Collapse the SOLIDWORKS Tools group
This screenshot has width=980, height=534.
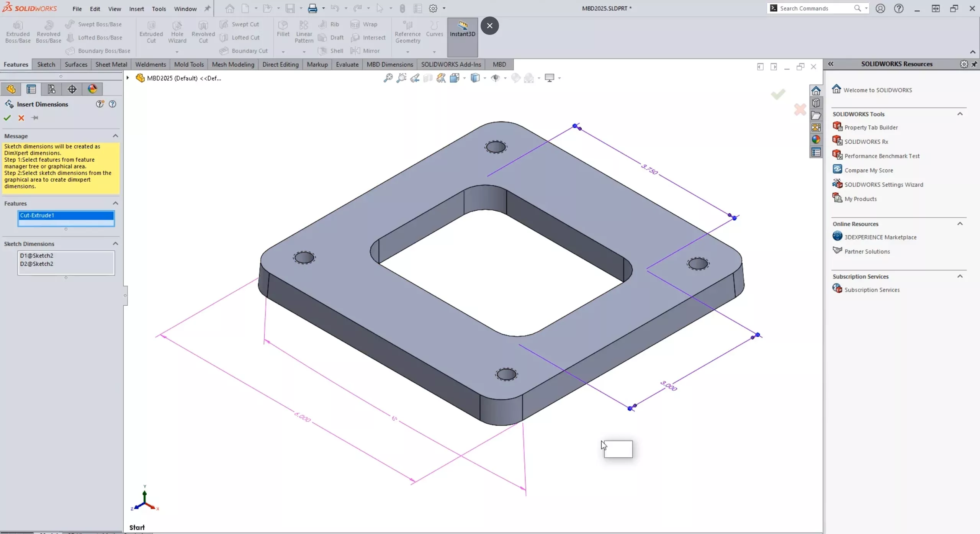click(x=960, y=114)
